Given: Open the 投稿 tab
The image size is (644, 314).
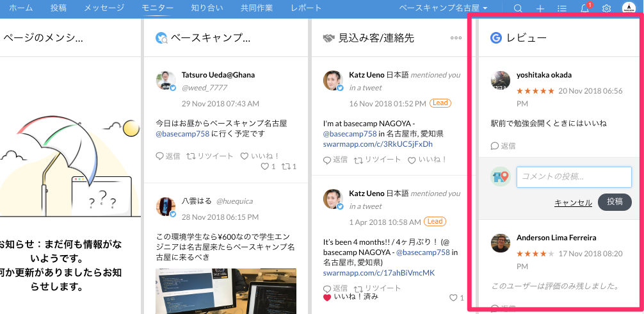Looking at the screenshot, I should 59,8.
